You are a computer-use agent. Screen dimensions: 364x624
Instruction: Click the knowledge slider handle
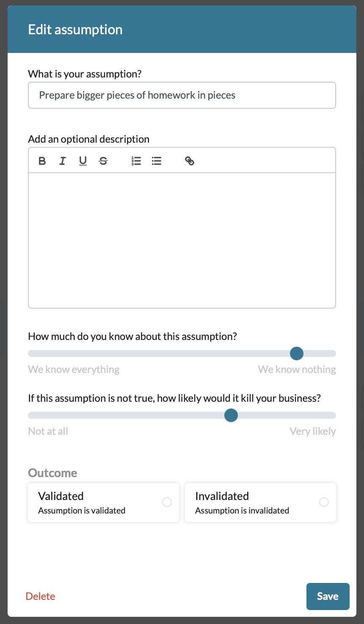[296, 353]
